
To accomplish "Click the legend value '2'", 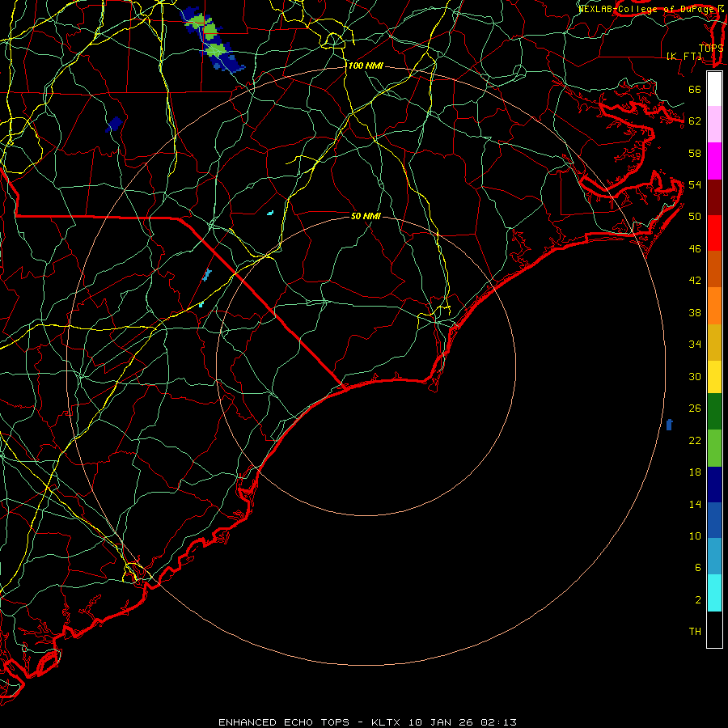I will [x=697, y=600].
